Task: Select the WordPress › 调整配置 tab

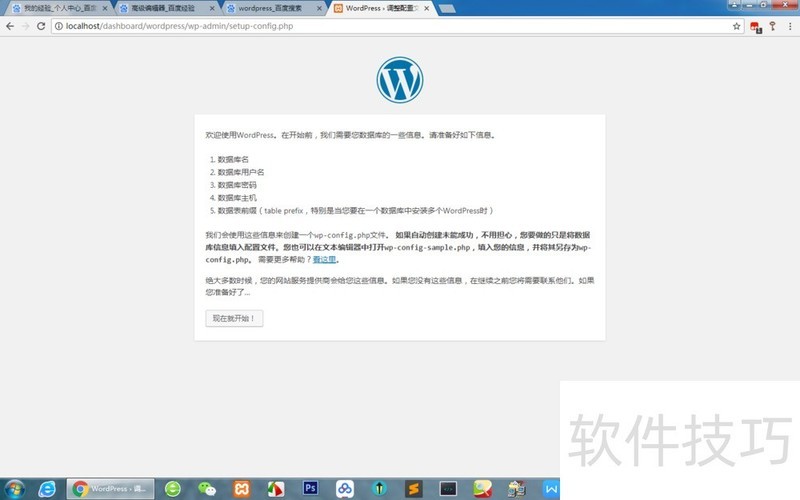Action: [x=382, y=8]
